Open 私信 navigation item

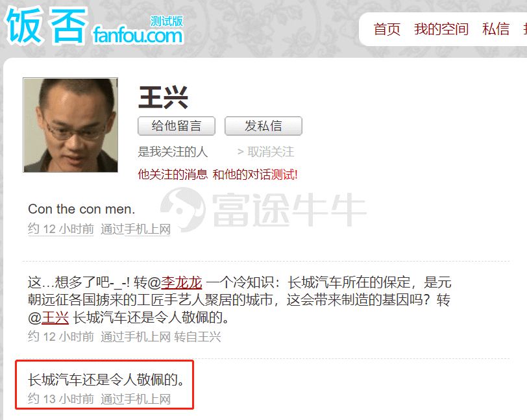pos(496,29)
